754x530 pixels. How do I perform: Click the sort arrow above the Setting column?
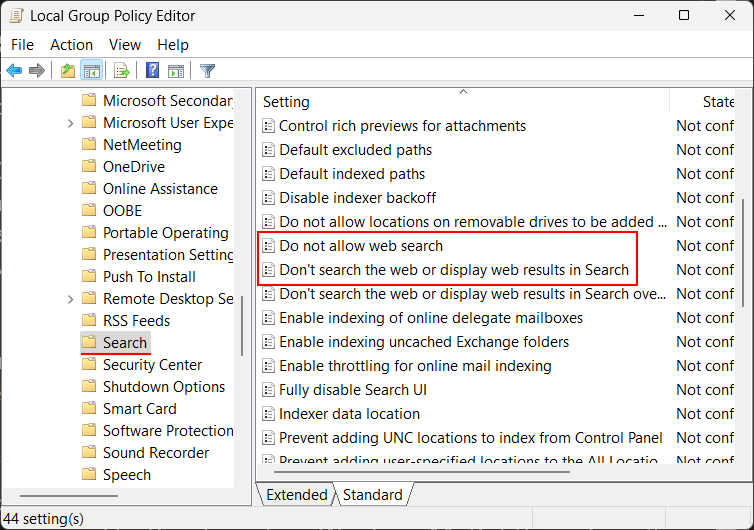tap(463, 92)
